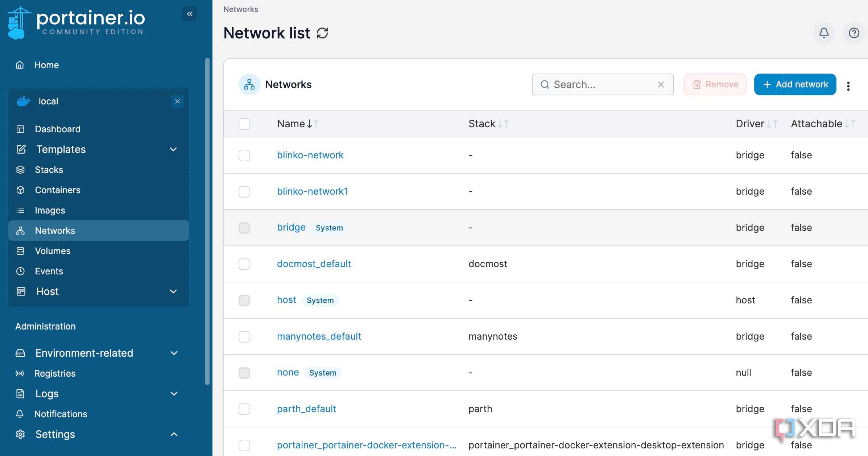868x456 pixels.
Task: Open the docmost_default network link
Action: pos(314,264)
